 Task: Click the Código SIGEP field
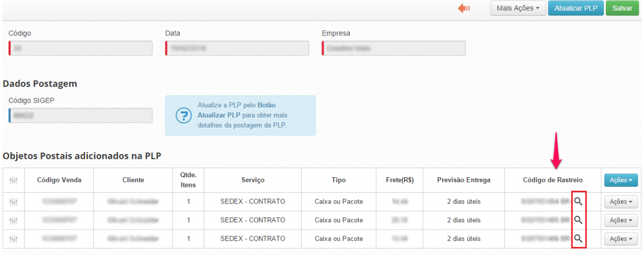80,115
